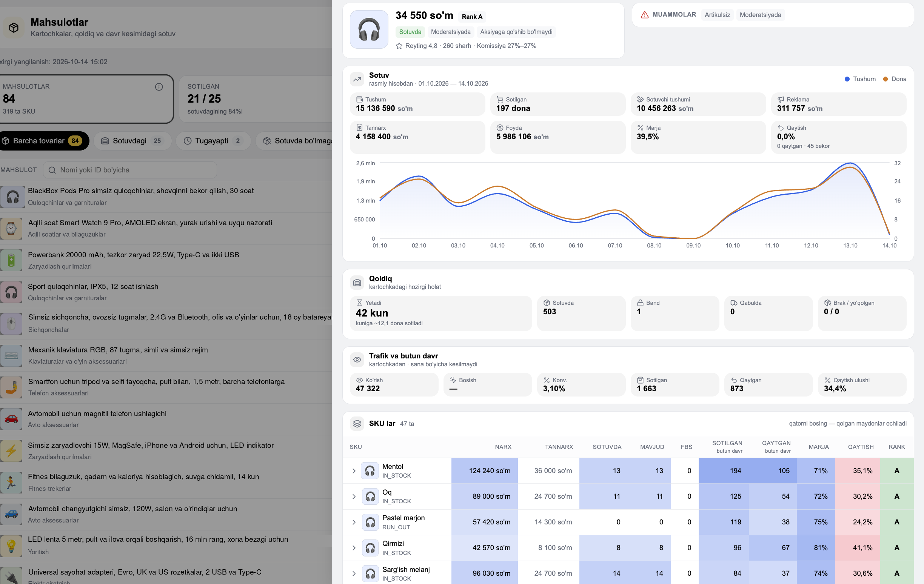The image size is (924, 584).
Task: Select the Sotuvdagi 25 filter tab
Action: click(133, 141)
